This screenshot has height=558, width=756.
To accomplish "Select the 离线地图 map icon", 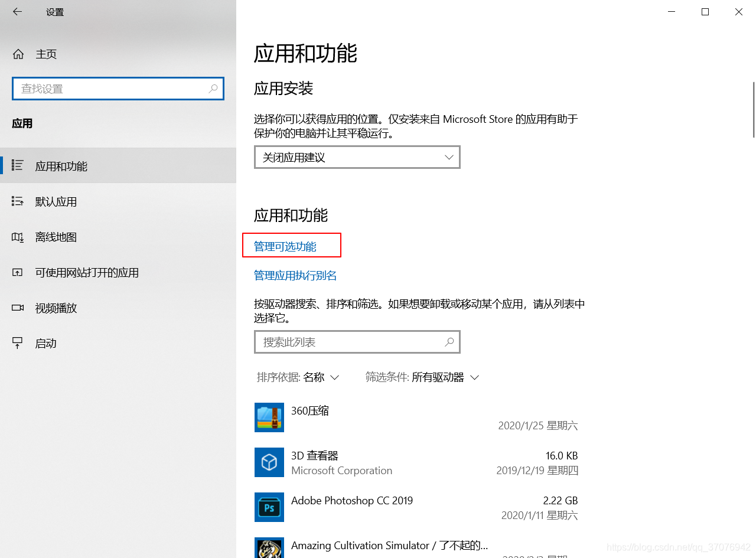I will (x=18, y=237).
